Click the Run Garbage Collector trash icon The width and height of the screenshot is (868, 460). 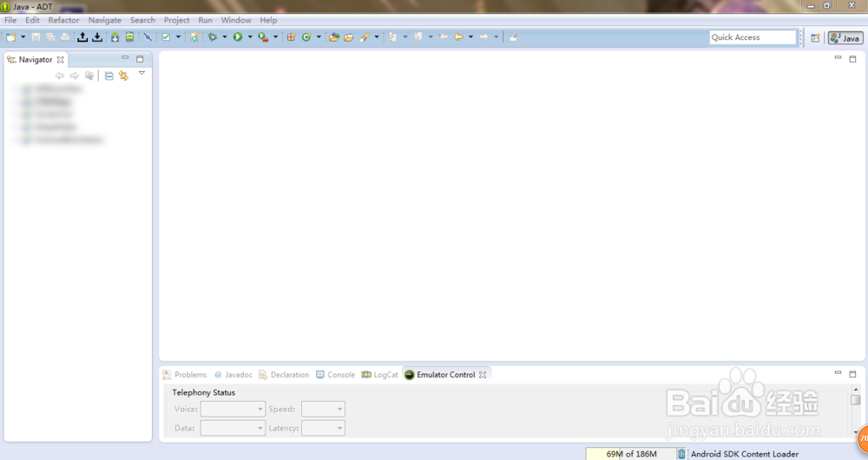[x=681, y=454]
